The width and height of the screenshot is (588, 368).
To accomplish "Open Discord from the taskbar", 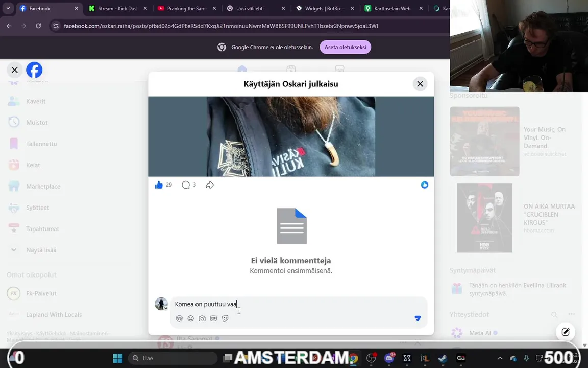I will pyautogui.click(x=389, y=358).
